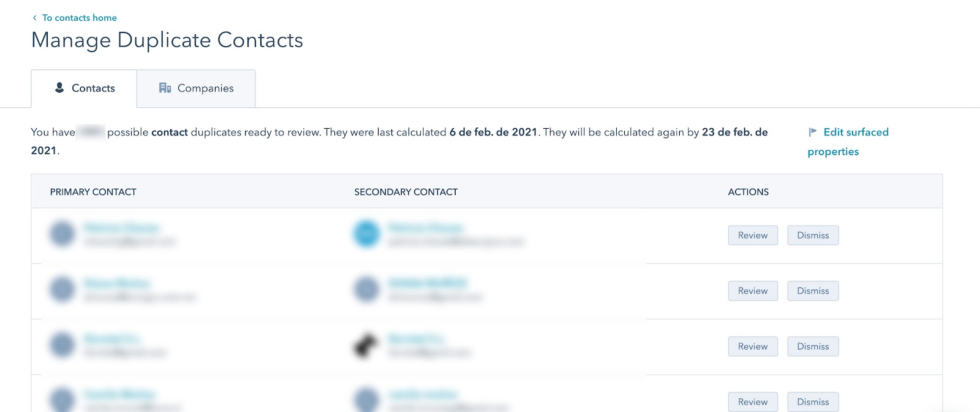
Task: Dismiss the third duplicate contact pair
Action: pyautogui.click(x=813, y=346)
